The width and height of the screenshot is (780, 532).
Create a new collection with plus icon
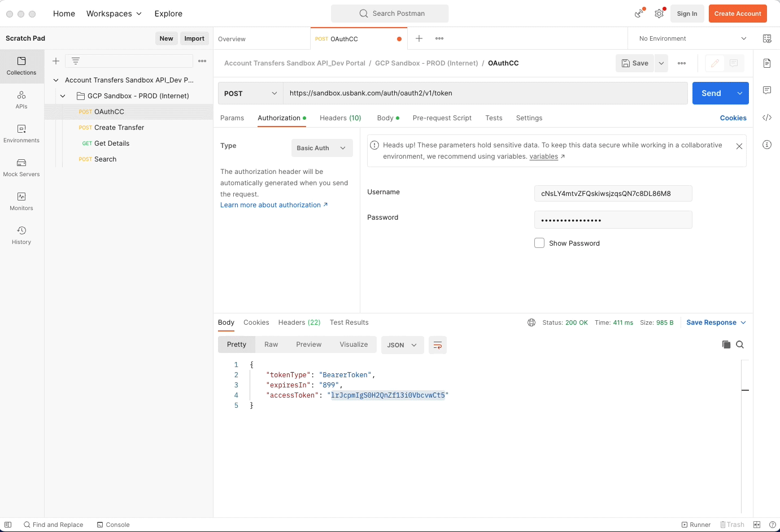pyautogui.click(x=56, y=61)
